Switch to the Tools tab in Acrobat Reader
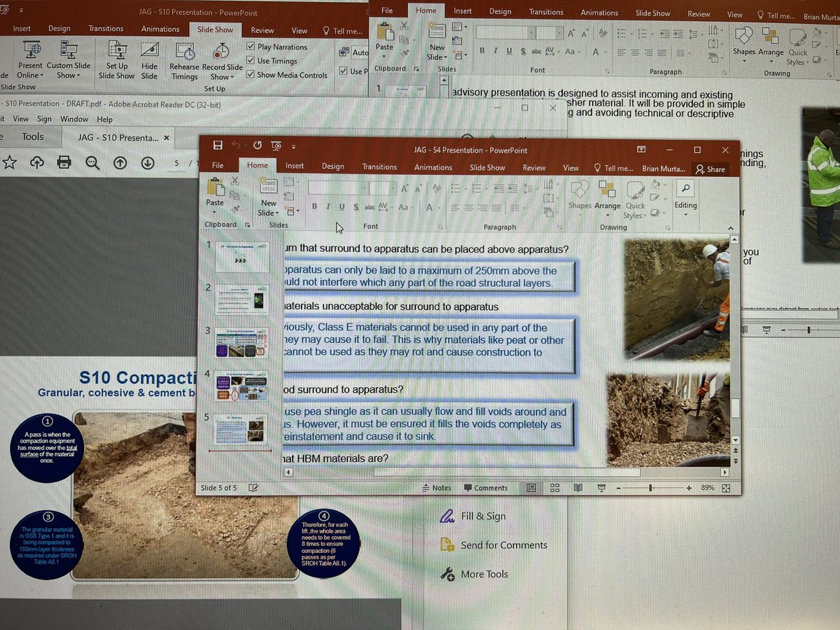840x630 pixels. [x=32, y=136]
